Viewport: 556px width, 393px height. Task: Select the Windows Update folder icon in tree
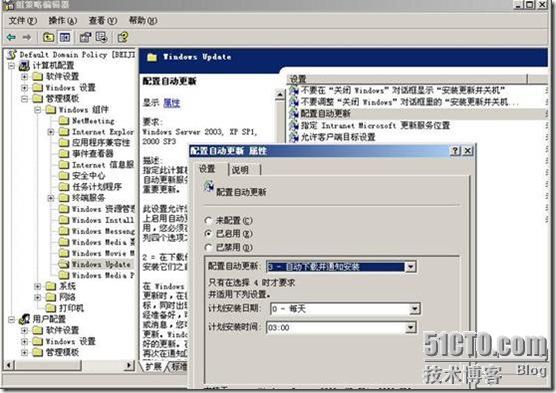pos(64,264)
